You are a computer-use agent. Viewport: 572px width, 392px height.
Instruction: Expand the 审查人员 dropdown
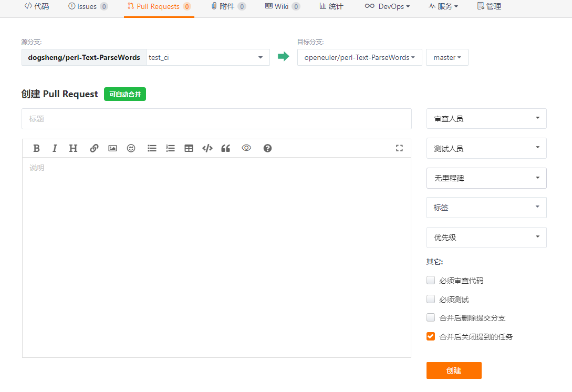point(486,119)
